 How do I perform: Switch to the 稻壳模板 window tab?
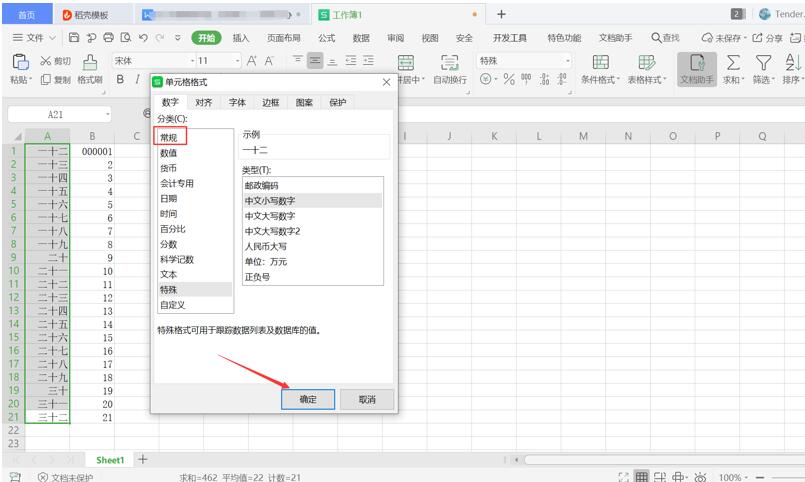pos(91,15)
